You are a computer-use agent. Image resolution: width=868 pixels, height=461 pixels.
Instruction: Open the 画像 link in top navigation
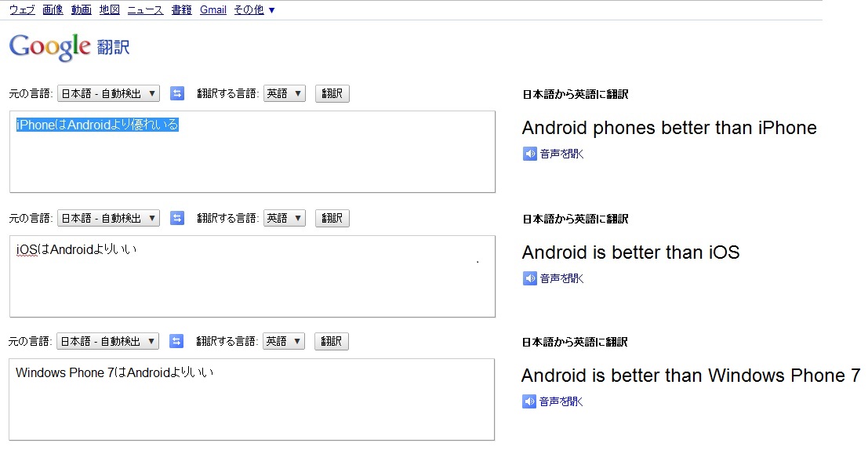pyautogui.click(x=53, y=10)
